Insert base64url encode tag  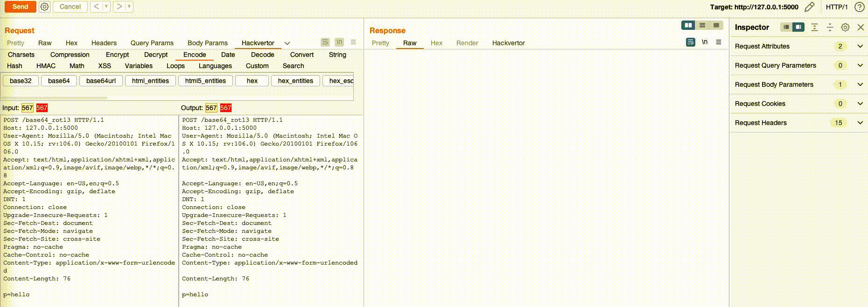(x=101, y=81)
